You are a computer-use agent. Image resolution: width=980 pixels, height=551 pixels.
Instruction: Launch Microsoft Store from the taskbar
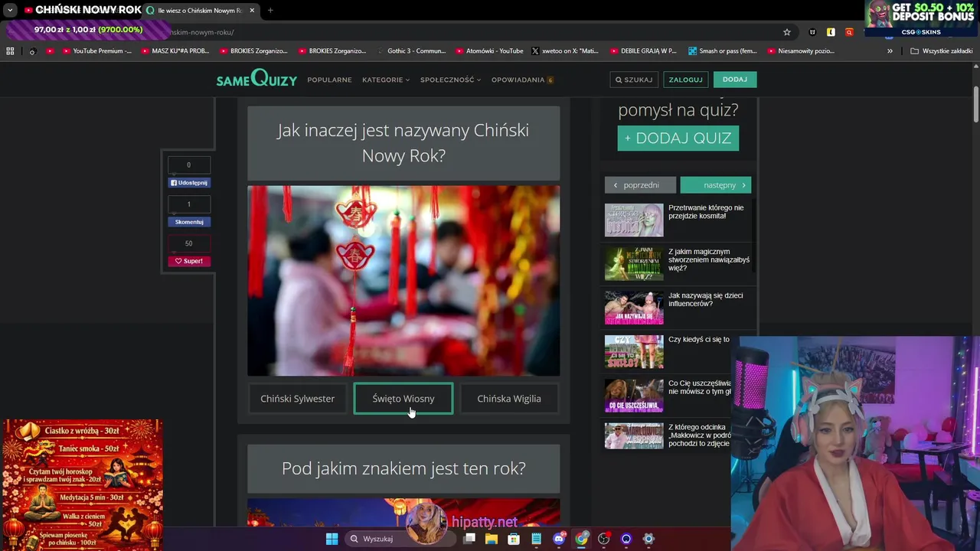514,539
